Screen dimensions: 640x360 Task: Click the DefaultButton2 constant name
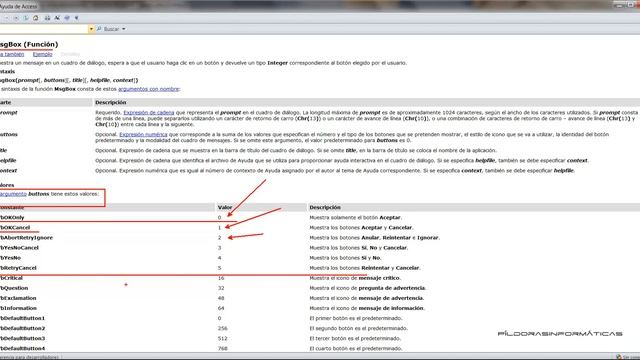[x=22, y=329]
